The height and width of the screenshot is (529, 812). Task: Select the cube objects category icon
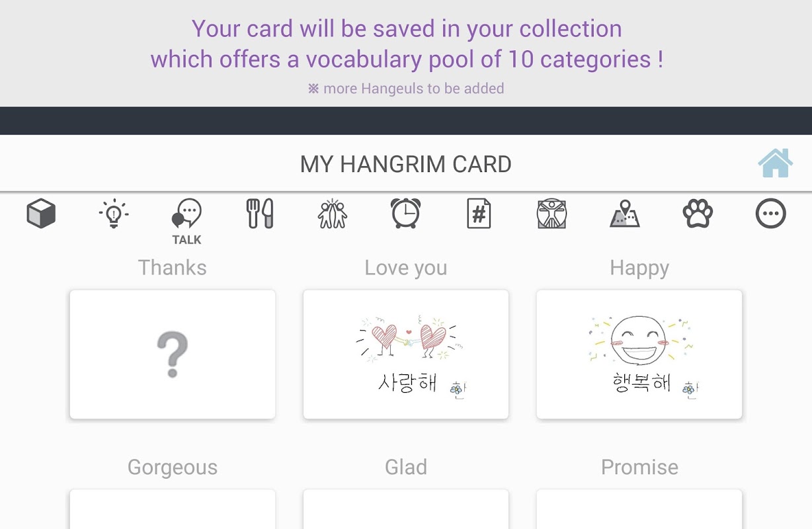coord(41,214)
